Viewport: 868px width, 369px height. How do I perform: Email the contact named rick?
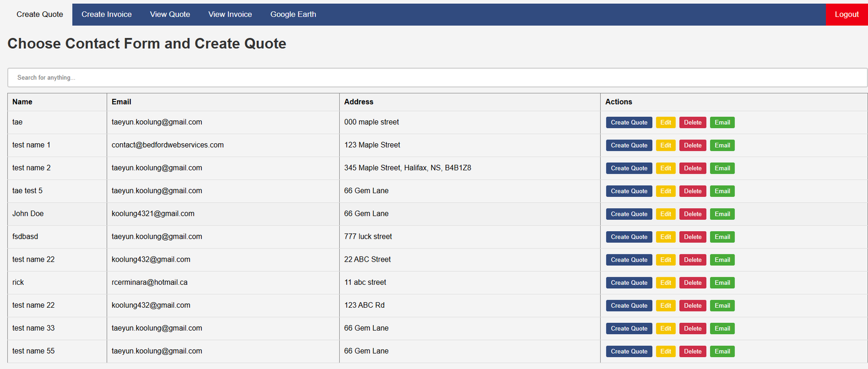point(722,283)
